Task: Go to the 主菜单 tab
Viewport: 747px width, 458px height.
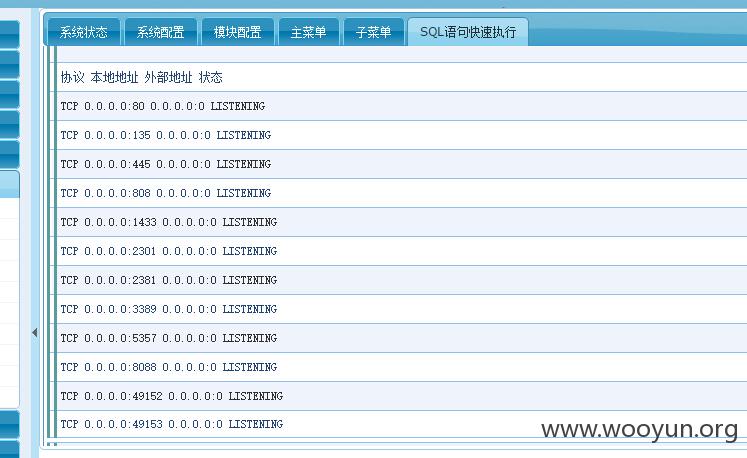Action: coord(309,32)
